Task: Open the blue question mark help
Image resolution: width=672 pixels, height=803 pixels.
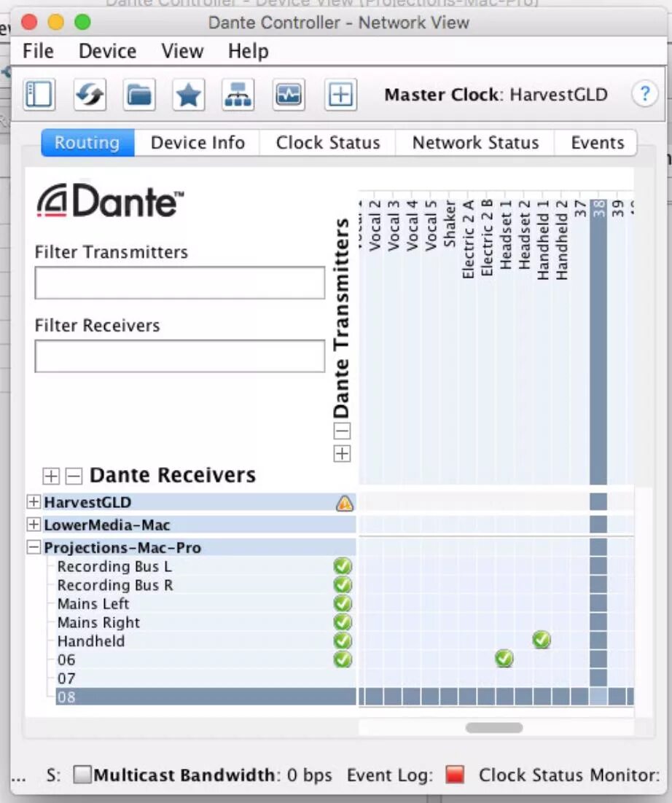Action: (644, 94)
